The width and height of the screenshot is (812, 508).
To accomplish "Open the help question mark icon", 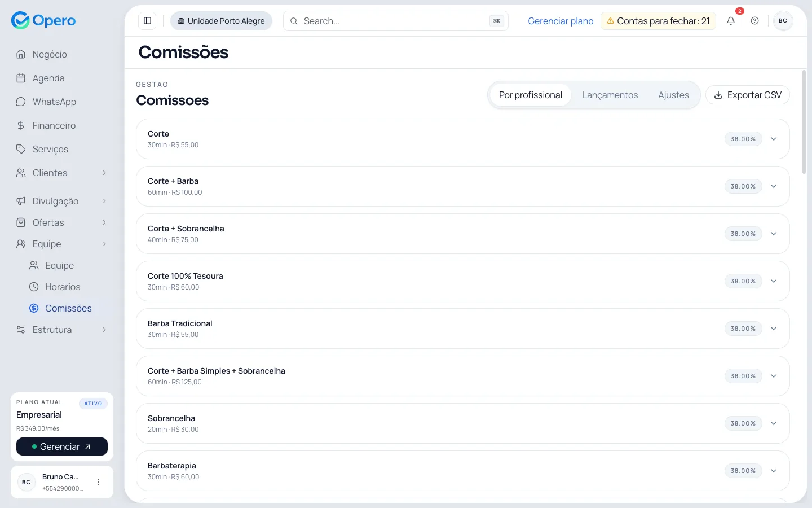I will (x=755, y=21).
